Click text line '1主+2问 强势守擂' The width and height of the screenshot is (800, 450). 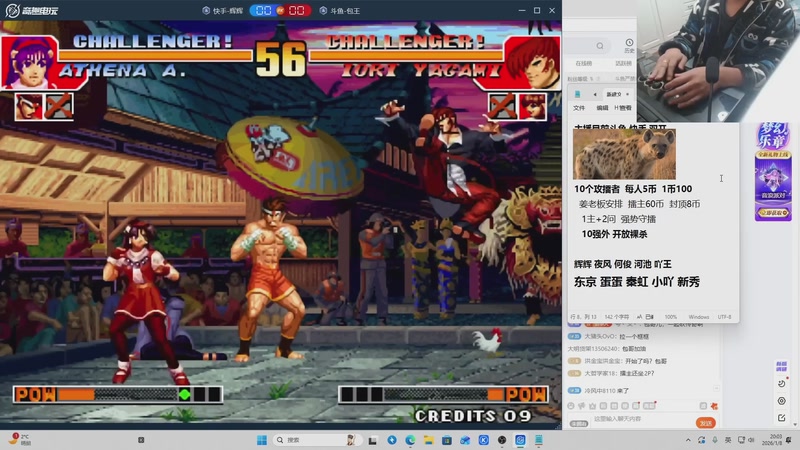[x=618, y=219]
